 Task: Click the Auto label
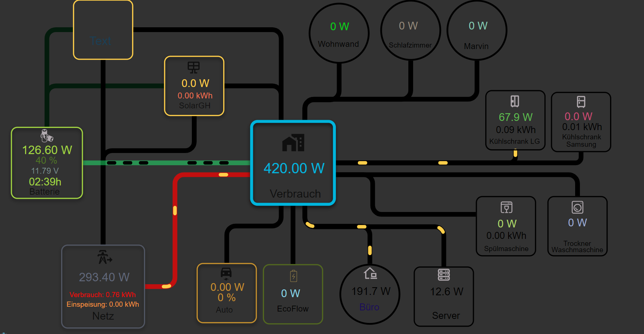[224, 310]
